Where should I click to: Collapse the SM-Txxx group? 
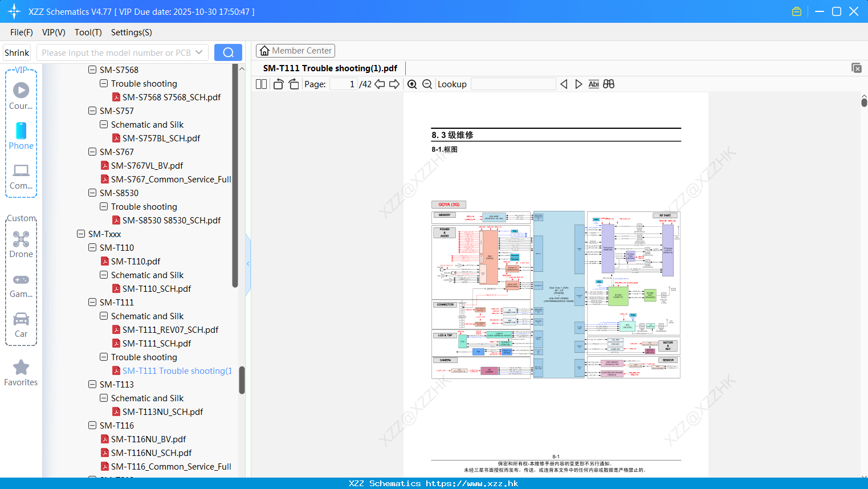(81, 234)
